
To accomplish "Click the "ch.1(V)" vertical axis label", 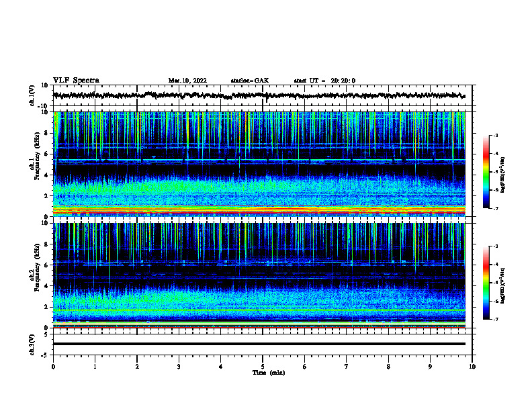I will [x=32, y=95].
